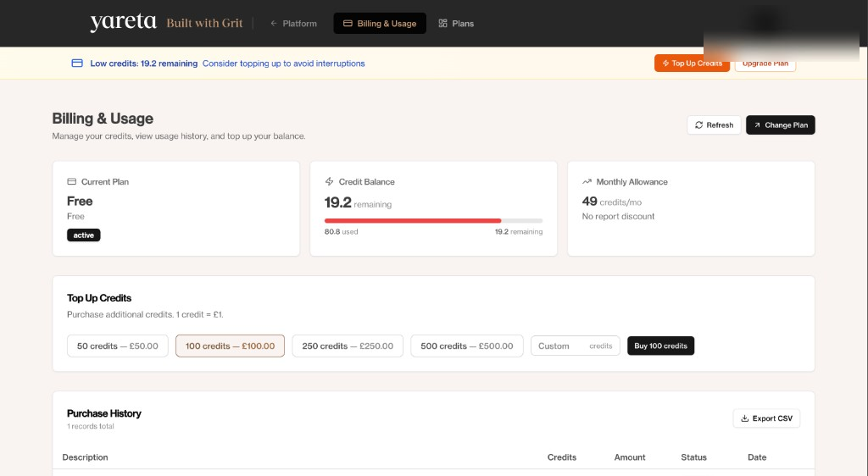Click the Refresh button
The image size is (868, 476).
coord(714,125)
